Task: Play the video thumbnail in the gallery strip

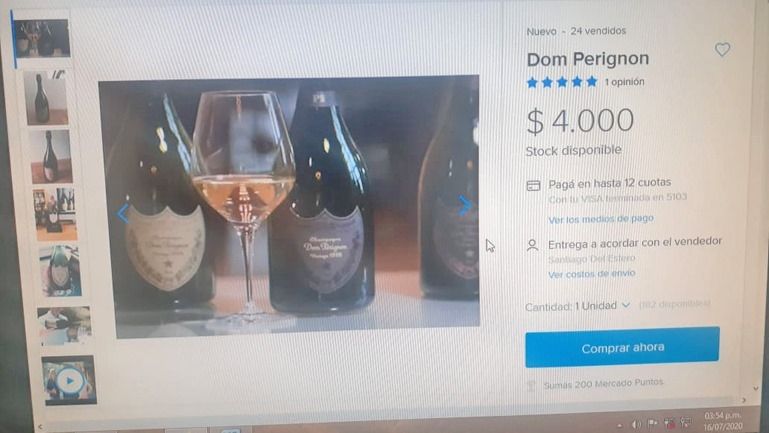Action: (x=69, y=380)
